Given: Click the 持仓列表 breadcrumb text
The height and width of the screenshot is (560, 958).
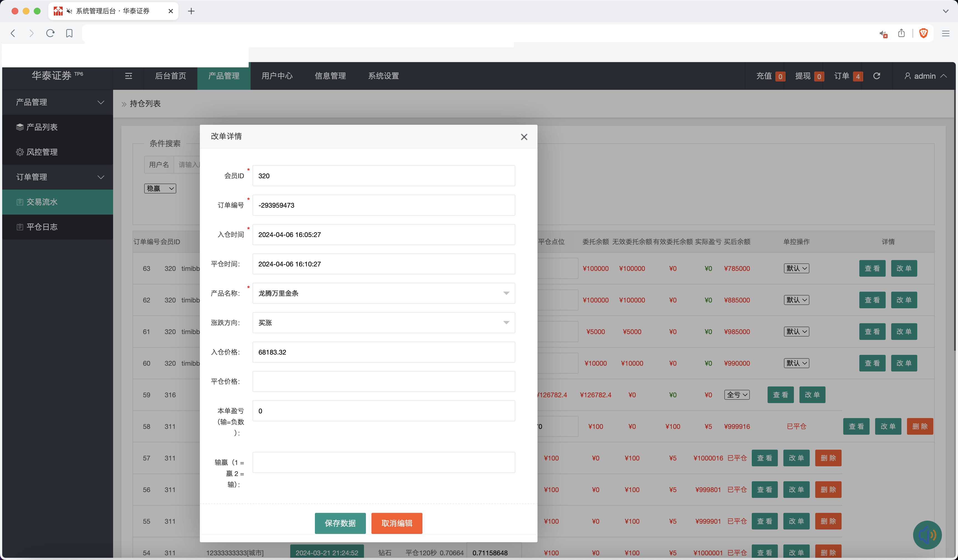Looking at the screenshot, I should pos(145,103).
